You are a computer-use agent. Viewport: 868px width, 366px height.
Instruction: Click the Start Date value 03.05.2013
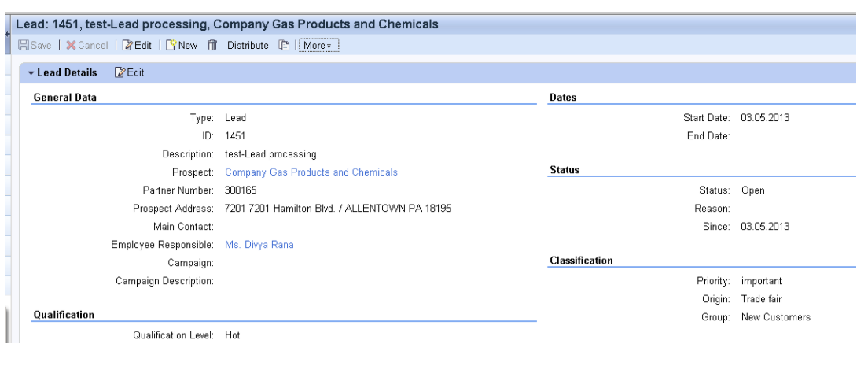pos(765,118)
